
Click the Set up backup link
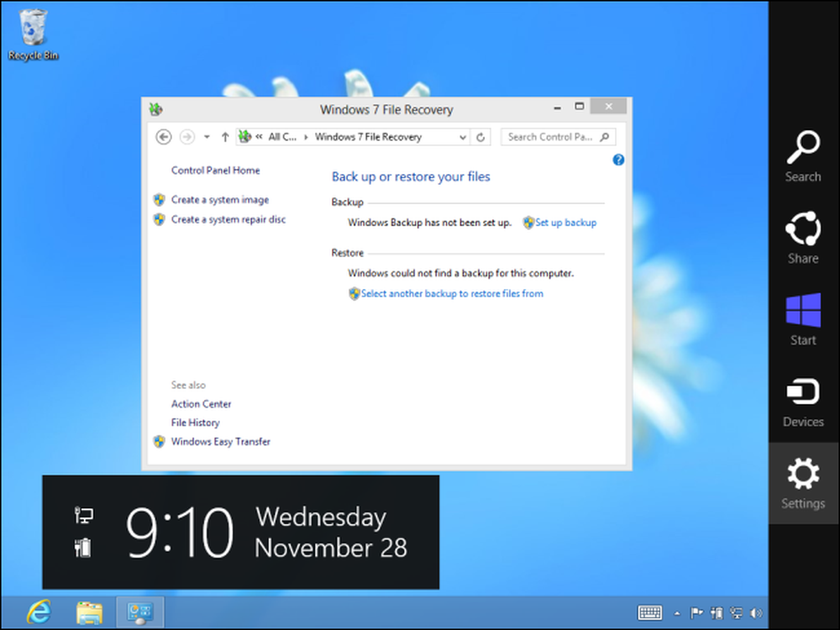[565, 223]
